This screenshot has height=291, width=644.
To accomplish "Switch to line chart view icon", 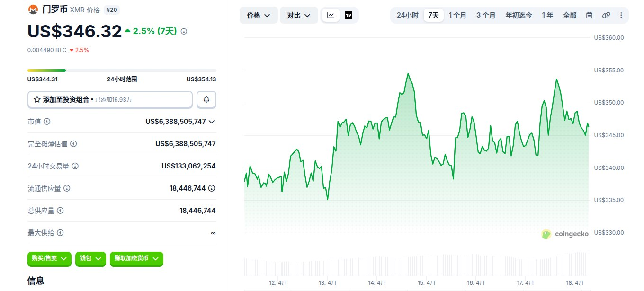I will click(331, 15).
